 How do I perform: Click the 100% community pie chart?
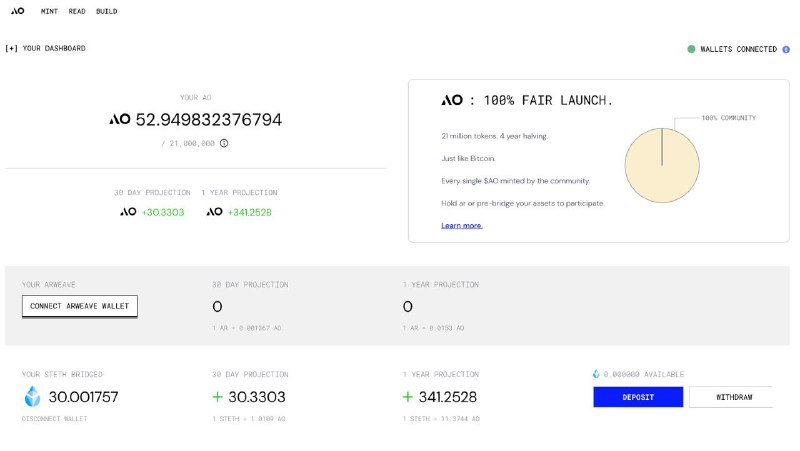[661, 161]
